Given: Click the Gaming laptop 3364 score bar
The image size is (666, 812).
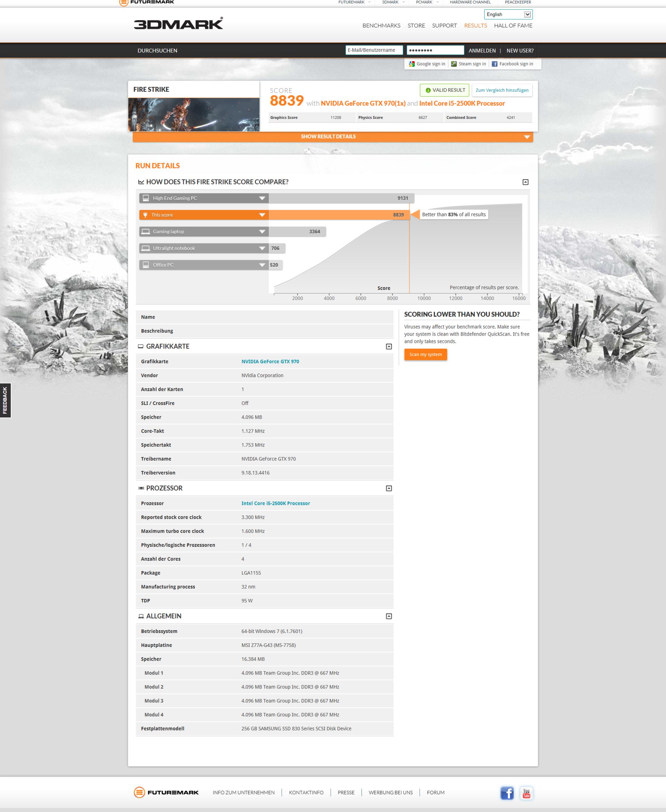Looking at the screenshot, I should click(297, 232).
